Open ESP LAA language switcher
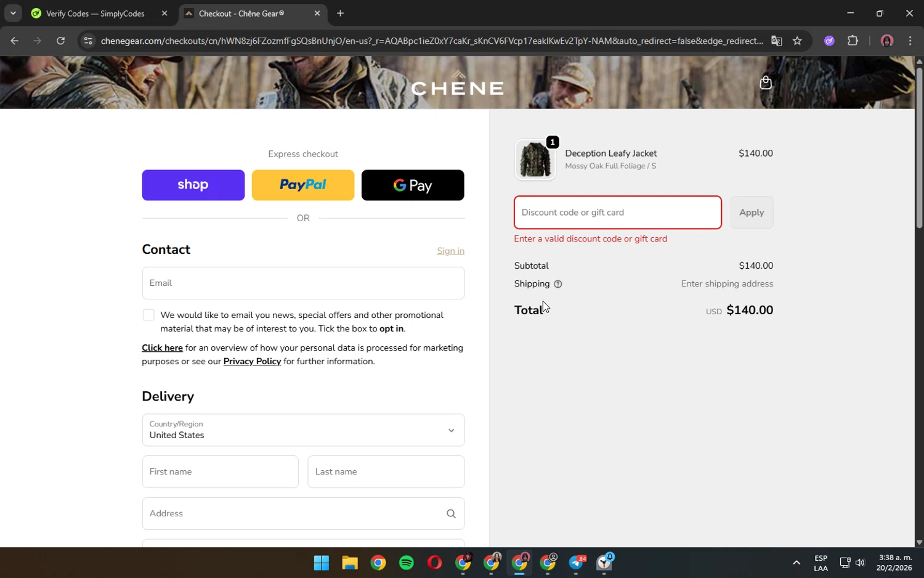This screenshot has width=924, height=578. (821, 563)
